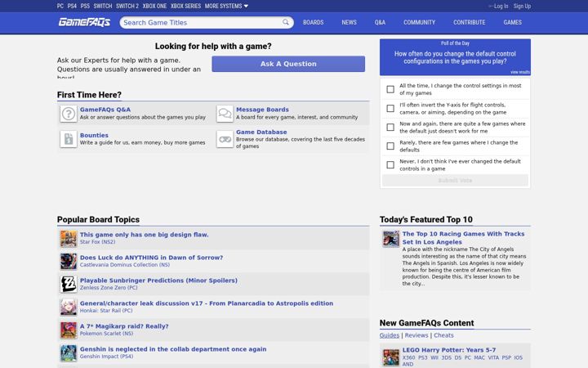Focus the Search Game Titles field
Viewport: 588px width, 368px height.
[x=203, y=23]
